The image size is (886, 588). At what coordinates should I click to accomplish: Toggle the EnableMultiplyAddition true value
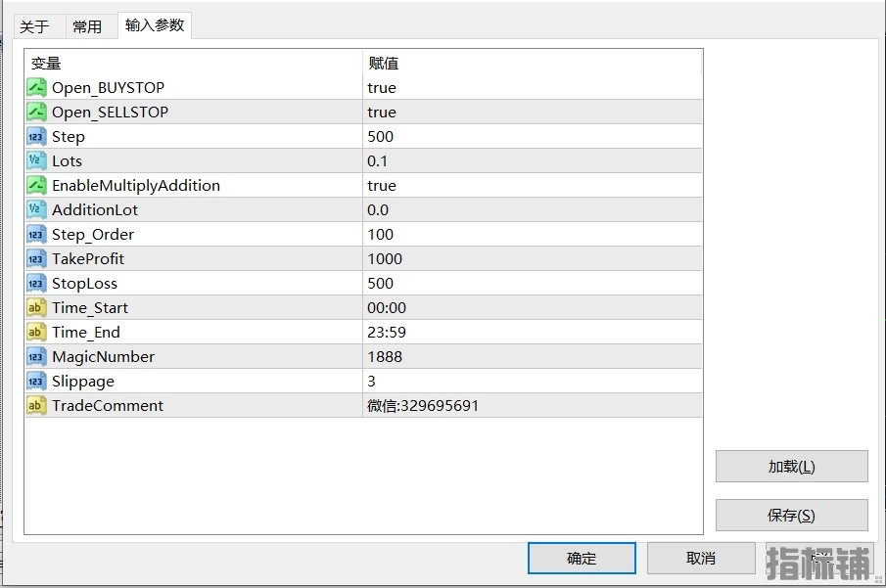click(x=382, y=186)
